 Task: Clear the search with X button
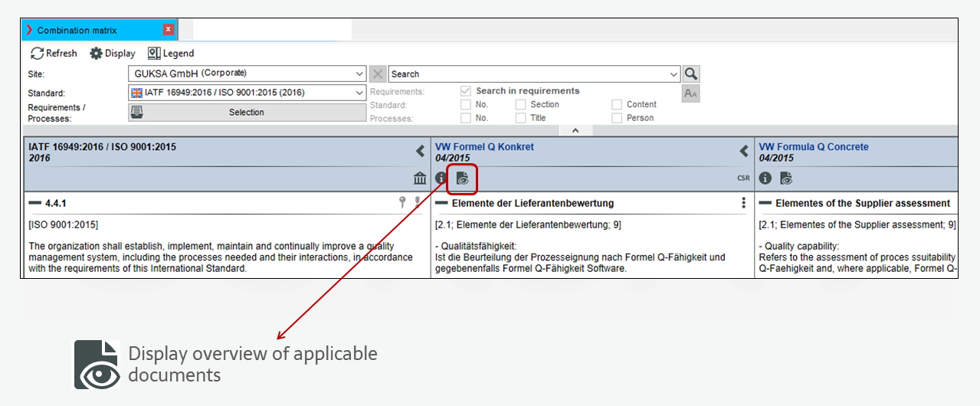point(378,74)
